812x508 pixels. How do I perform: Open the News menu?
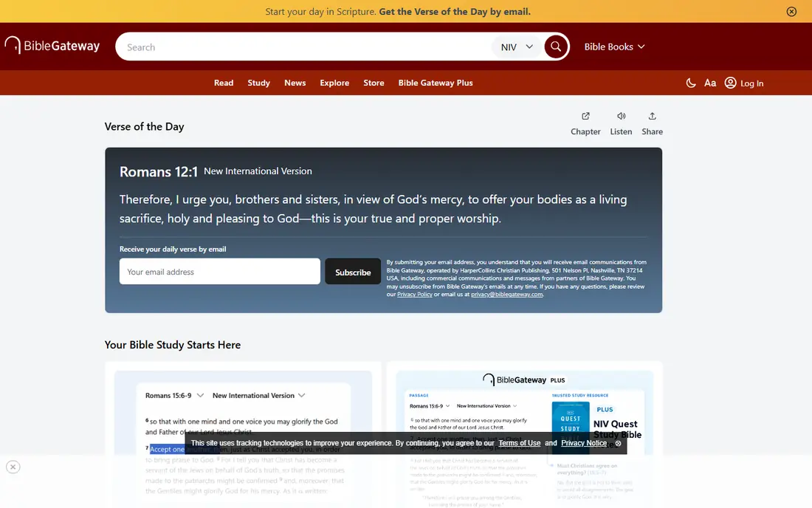coord(295,83)
